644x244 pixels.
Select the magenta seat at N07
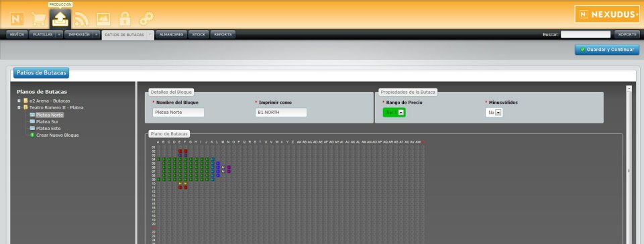click(229, 172)
